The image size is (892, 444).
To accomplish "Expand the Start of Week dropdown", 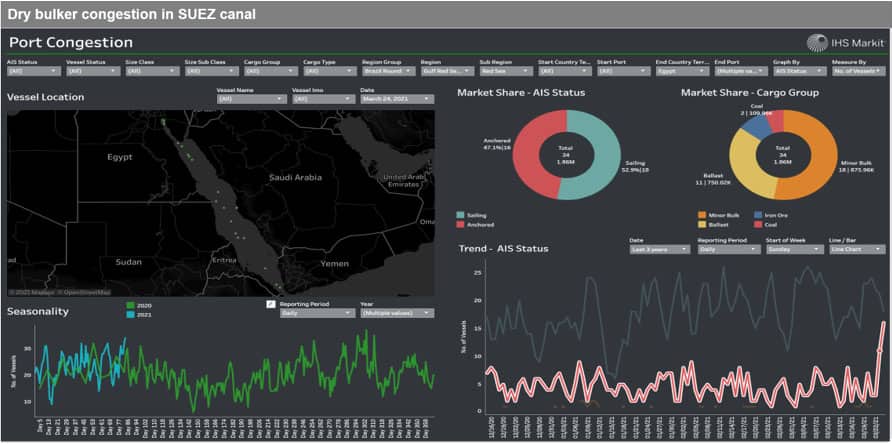I will pyautogui.click(x=790, y=249).
